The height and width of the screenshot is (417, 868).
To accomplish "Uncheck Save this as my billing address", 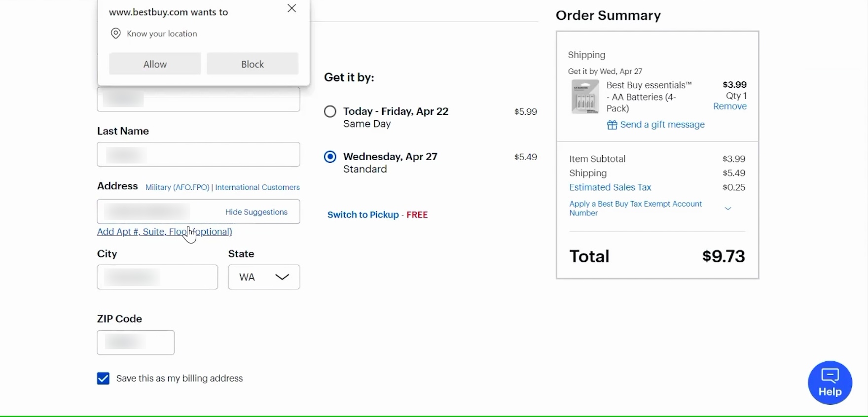I will (x=103, y=379).
